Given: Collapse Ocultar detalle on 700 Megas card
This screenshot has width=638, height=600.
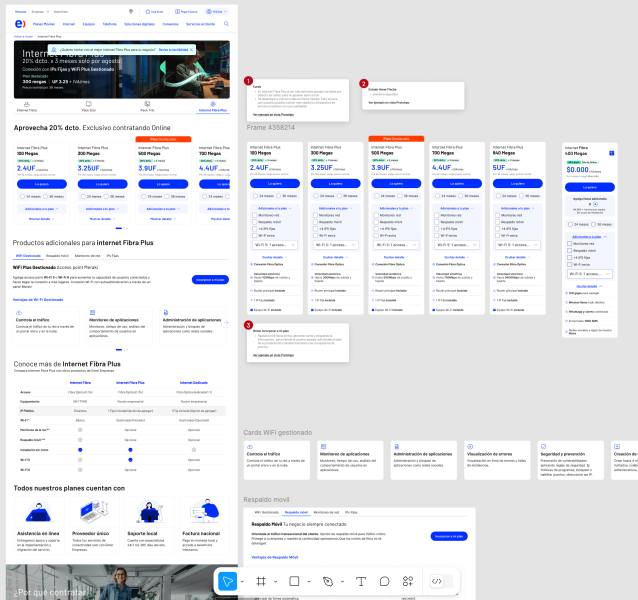Looking at the screenshot, I should point(457,257).
